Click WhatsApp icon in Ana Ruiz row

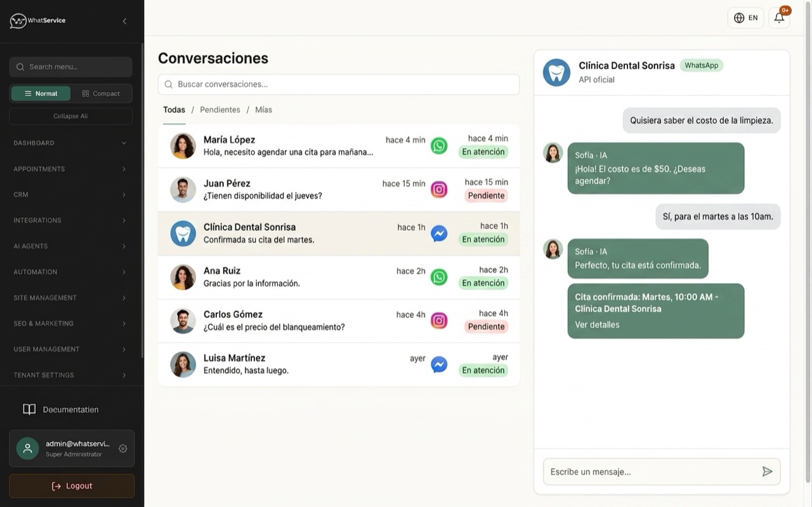click(x=439, y=277)
